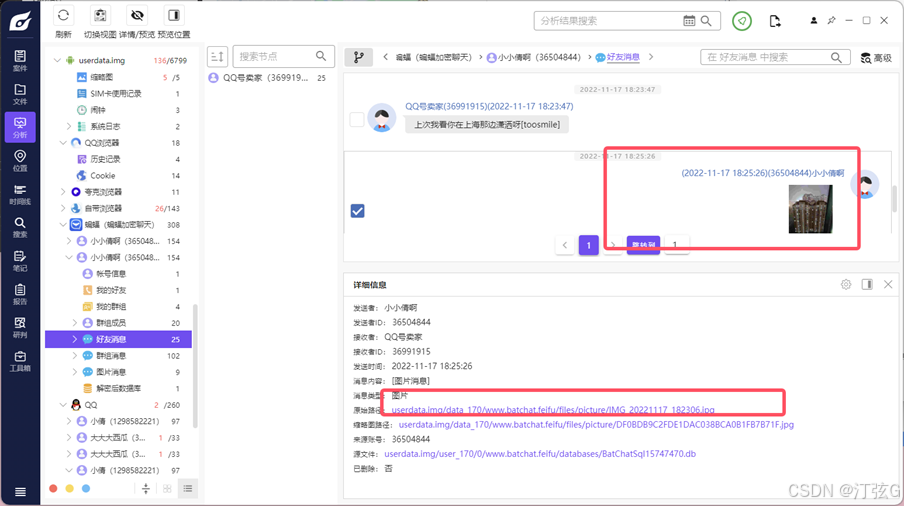The width and height of the screenshot is (904, 506).
Task: Open the 原始路径 IMG_20221117_182306.jpg link
Action: pos(553,410)
